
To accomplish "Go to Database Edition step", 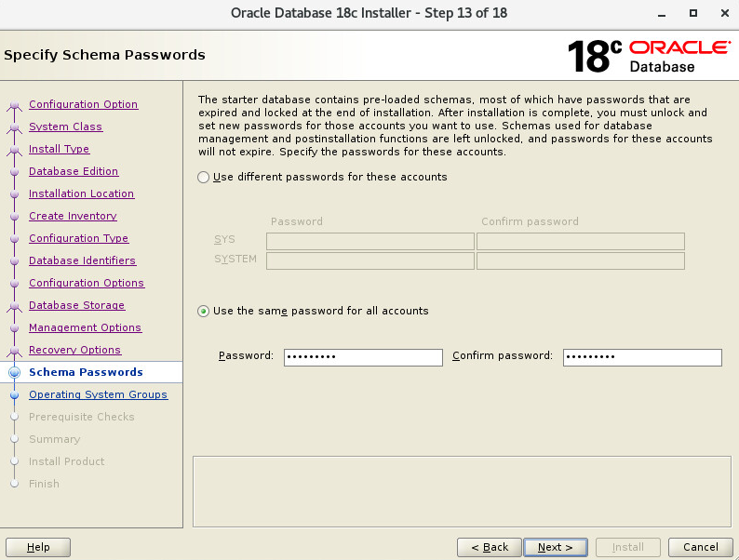I will 74,171.
